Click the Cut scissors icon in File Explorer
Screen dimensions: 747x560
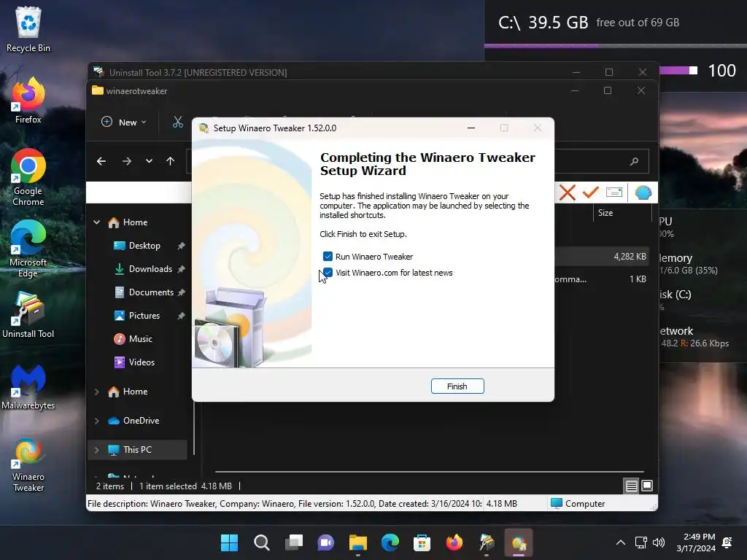coord(178,122)
